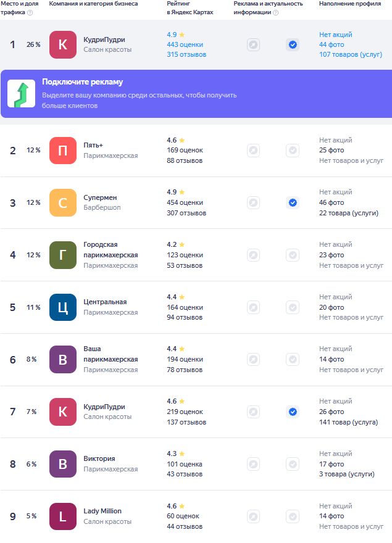
Task: Click the orange "С" logo of Супермен
Action: click(x=63, y=202)
